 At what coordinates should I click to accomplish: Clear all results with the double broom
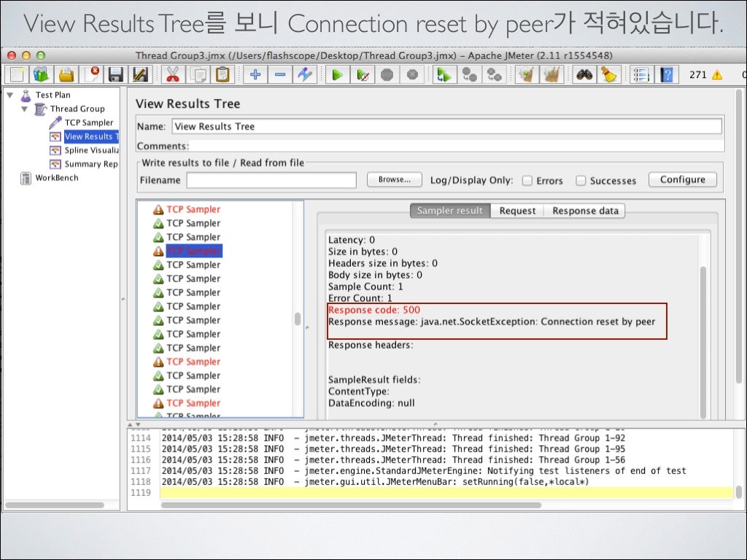[x=551, y=75]
